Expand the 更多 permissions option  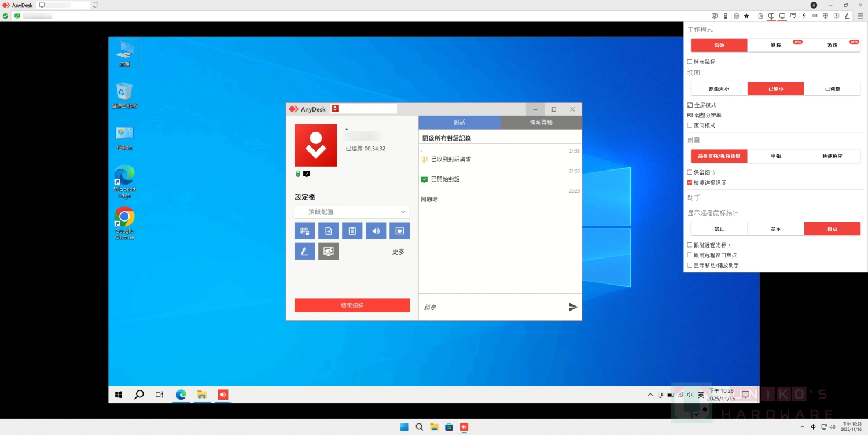coord(398,252)
